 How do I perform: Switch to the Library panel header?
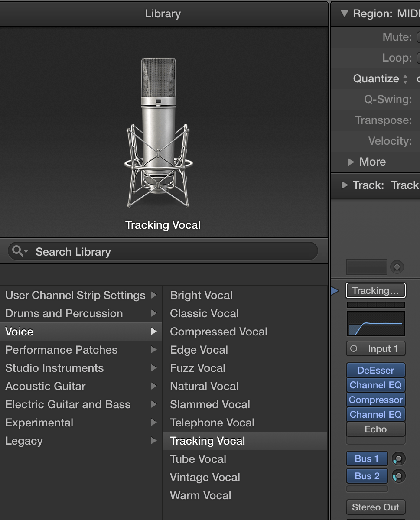coord(163,13)
